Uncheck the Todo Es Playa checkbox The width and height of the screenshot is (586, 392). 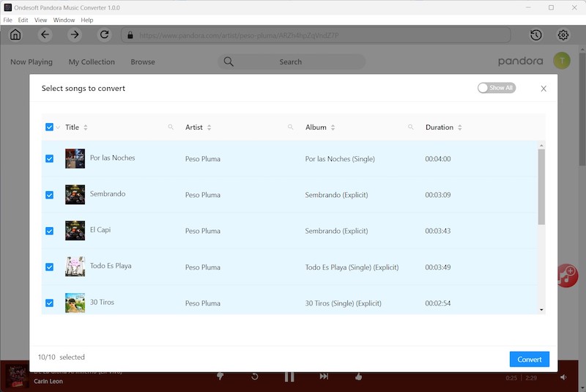(x=49, y=267)
